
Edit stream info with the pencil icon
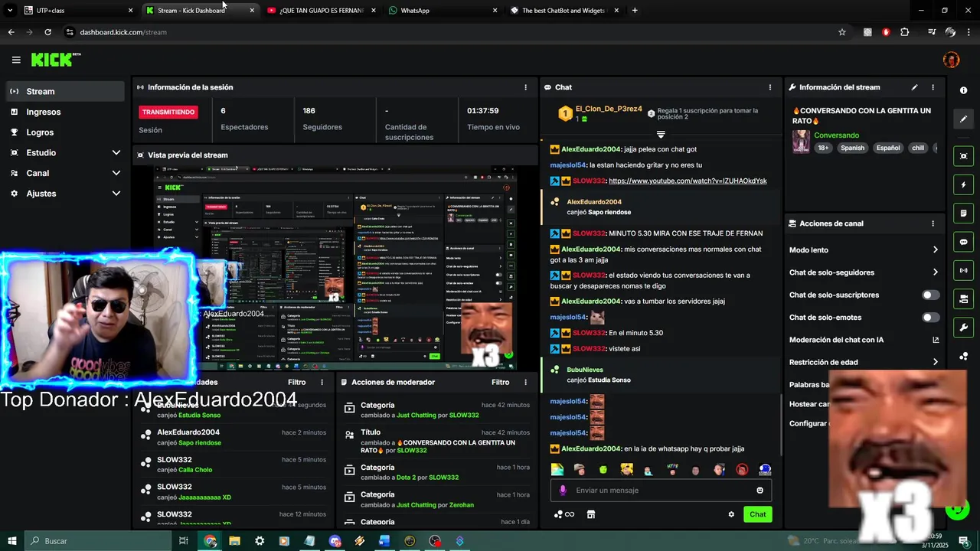(x=914, y=87)
